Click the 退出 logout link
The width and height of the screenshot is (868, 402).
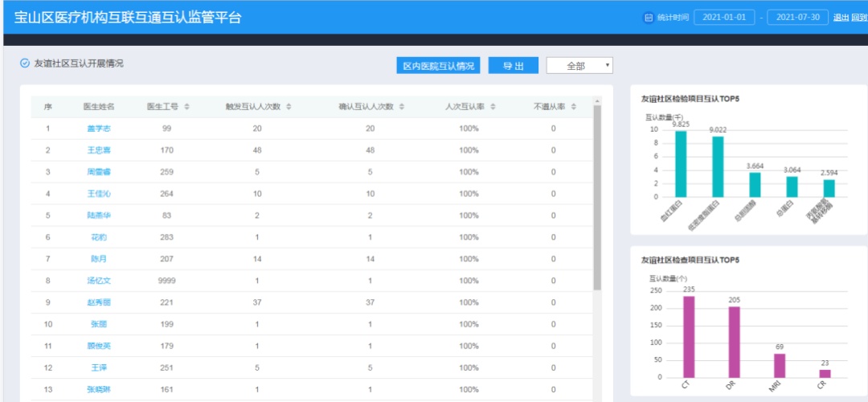pos(841,18)
